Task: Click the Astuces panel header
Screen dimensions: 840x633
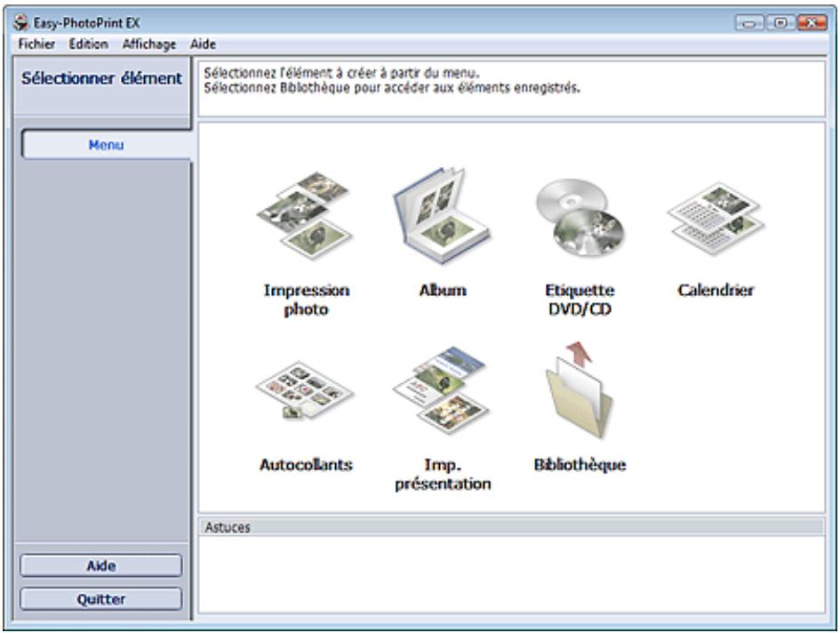Action: [511, 527]
